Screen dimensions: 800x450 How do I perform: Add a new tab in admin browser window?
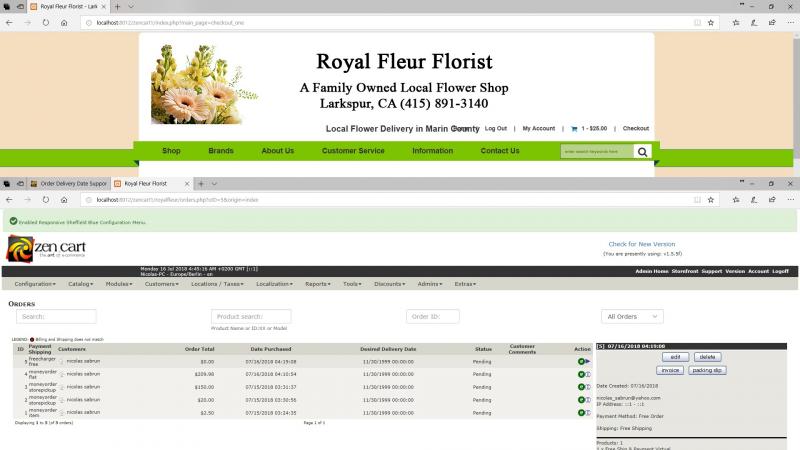201,184
